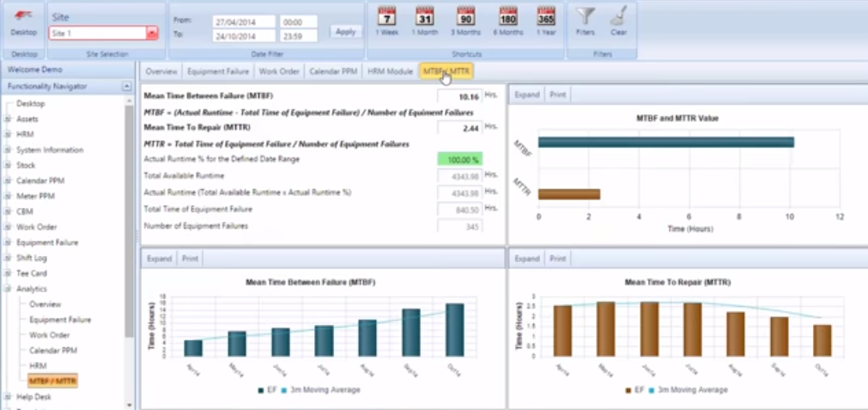
Task: Collapse the Functionality Navigator panel
Action: 127,87
